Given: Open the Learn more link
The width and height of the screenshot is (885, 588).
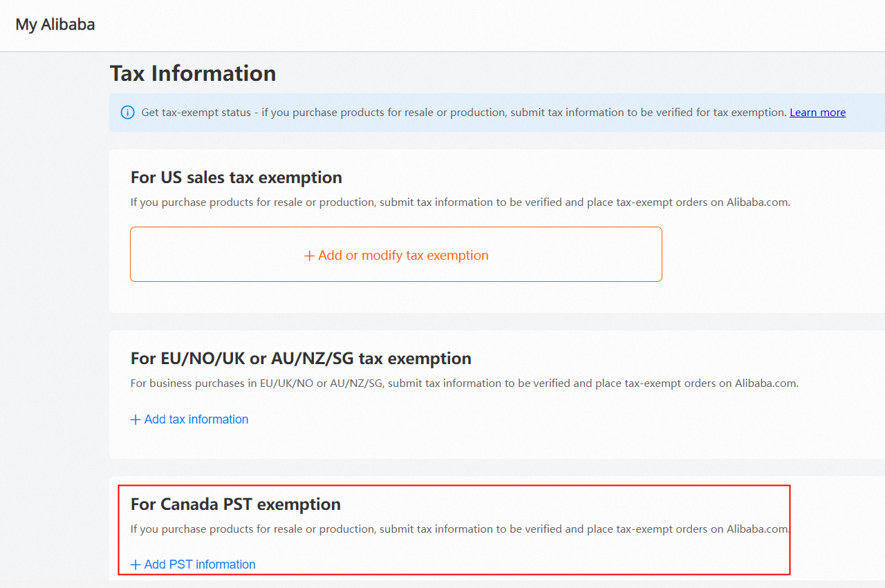Looking at the screenshot, I should pyautogui.click(x=817, y=113).
